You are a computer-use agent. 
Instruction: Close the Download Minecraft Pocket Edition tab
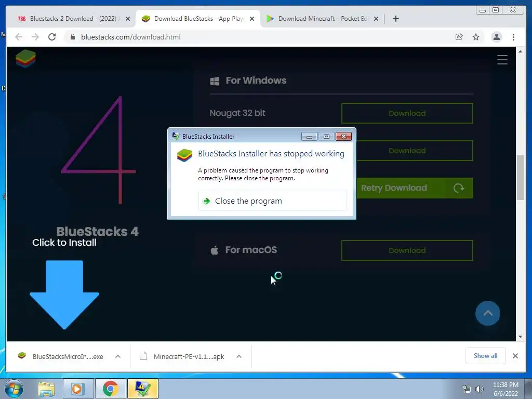click(x=376, y=19)
